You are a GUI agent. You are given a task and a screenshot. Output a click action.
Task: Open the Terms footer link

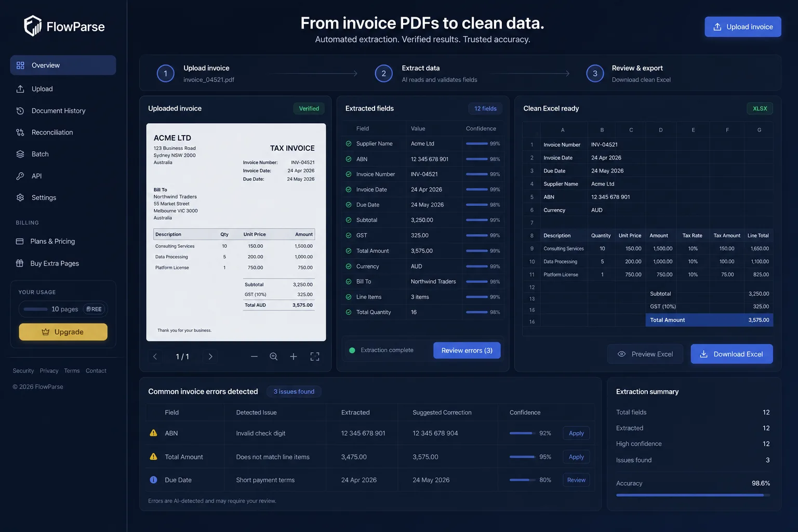coord(72,371)
